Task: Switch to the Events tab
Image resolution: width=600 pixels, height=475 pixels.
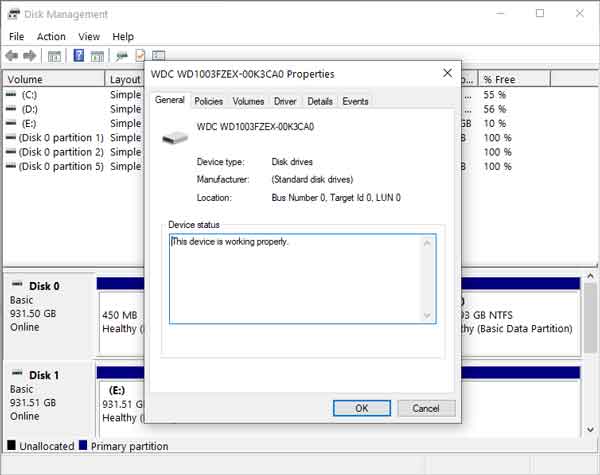Action: [355, 101]
